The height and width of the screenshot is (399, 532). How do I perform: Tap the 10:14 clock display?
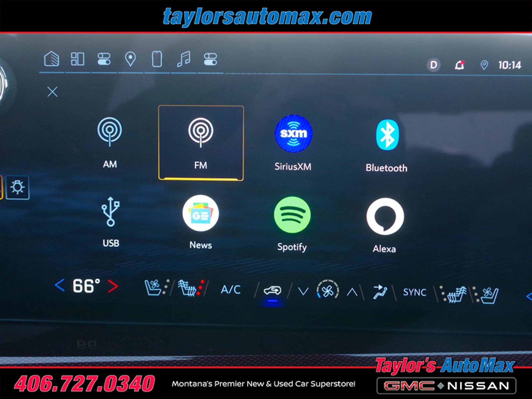tap(509, 65)
